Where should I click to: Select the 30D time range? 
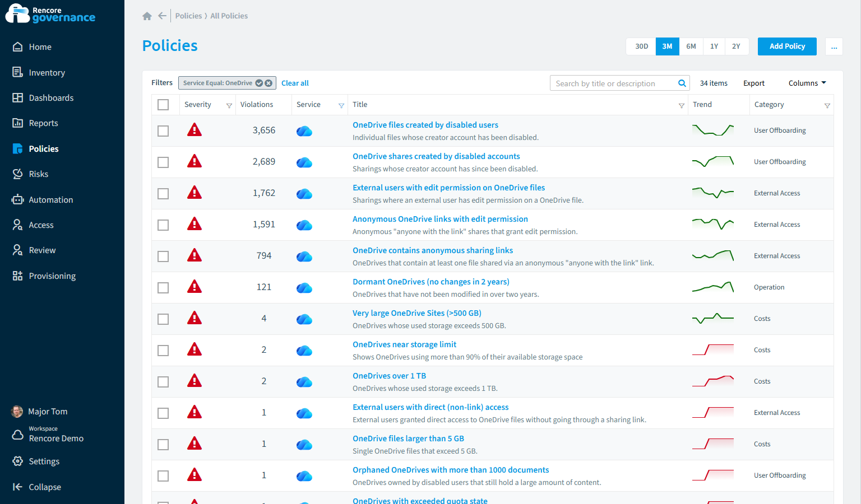click(641, 46)
